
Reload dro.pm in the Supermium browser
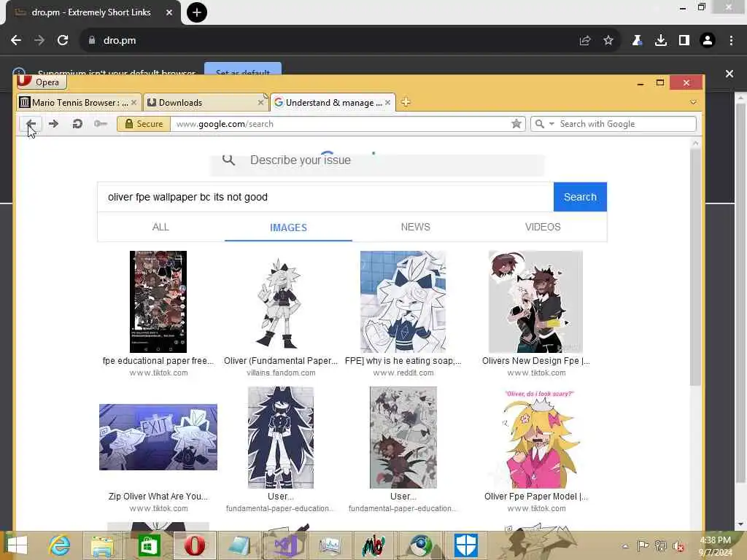63,41
